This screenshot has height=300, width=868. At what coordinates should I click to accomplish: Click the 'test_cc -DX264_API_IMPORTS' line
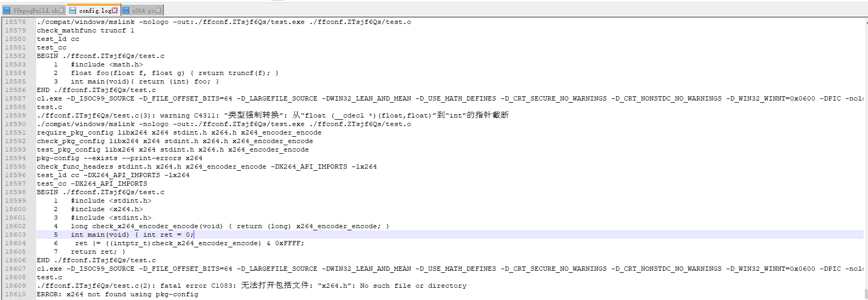pos(92,184)
